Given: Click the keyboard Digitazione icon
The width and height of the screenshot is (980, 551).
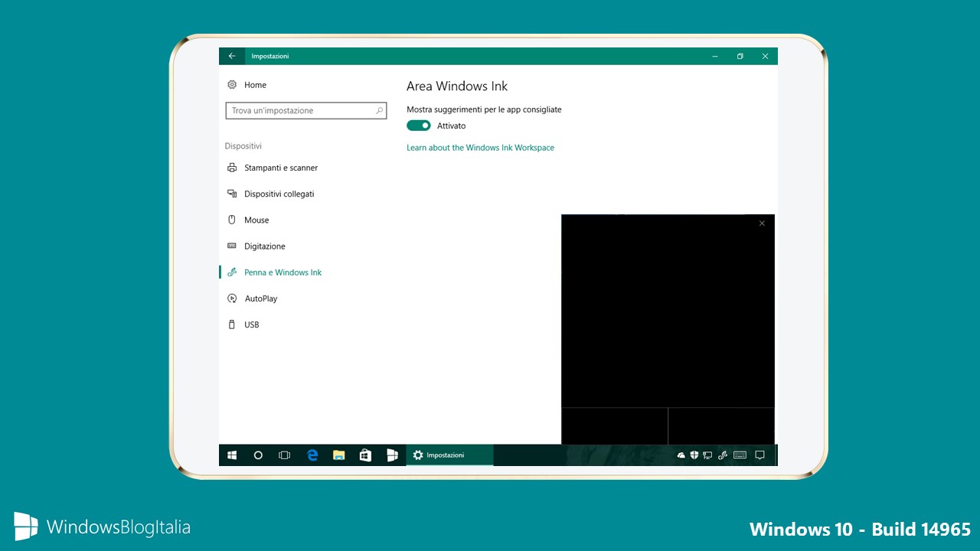Looking at the screenshot, I should tap(232, 246).
